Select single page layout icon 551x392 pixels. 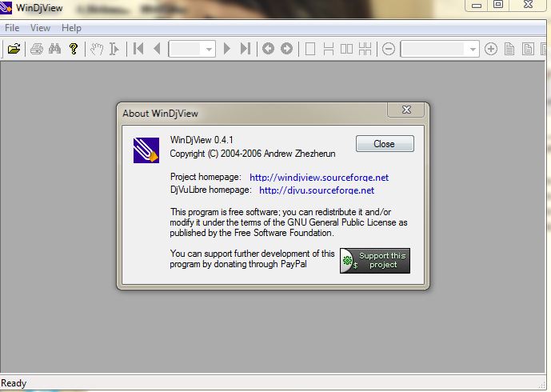310,49
